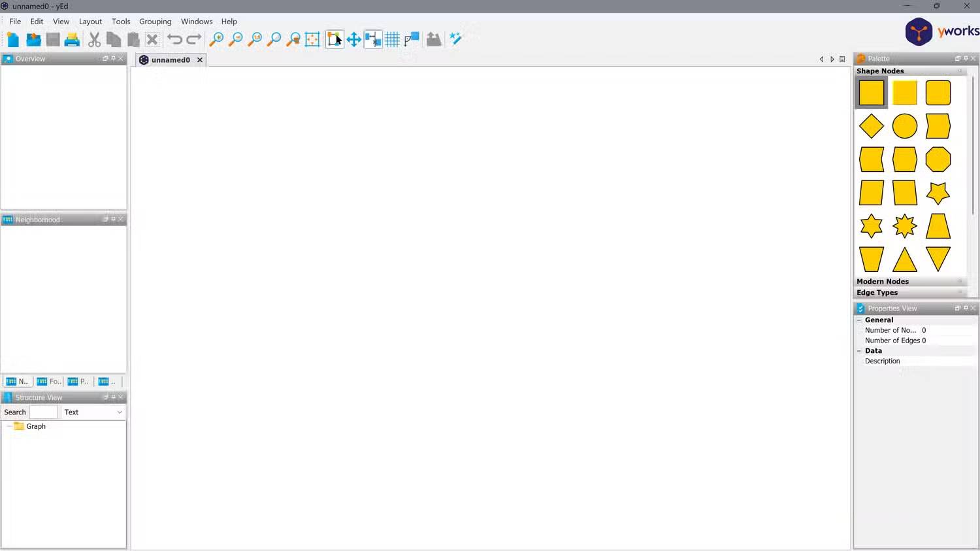
Task: Zoom out with the minus magnifier icon
Action: click(x=235, y=40)
